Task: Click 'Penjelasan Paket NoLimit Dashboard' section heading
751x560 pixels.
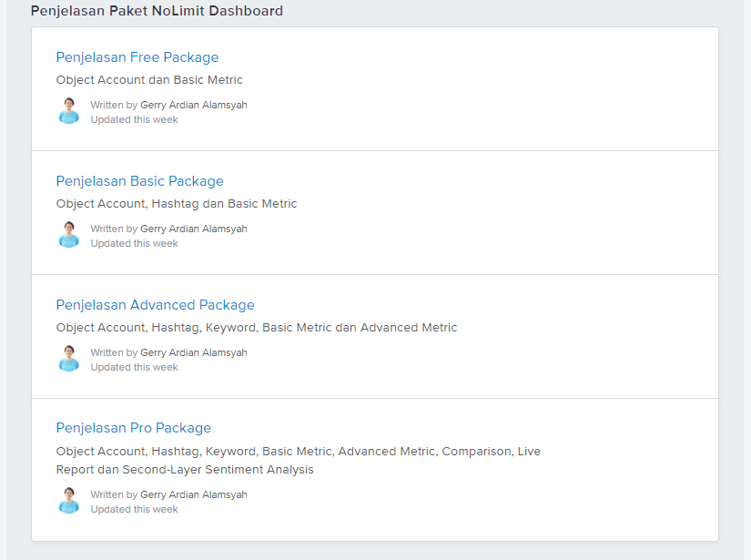Action: click(x=157, y=11)
